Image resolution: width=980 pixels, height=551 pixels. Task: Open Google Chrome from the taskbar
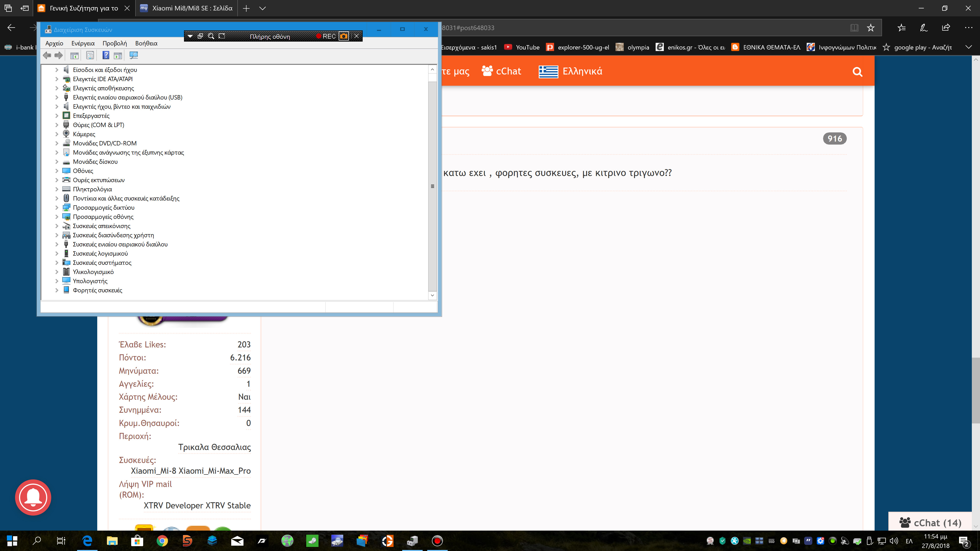click(162, 541)
